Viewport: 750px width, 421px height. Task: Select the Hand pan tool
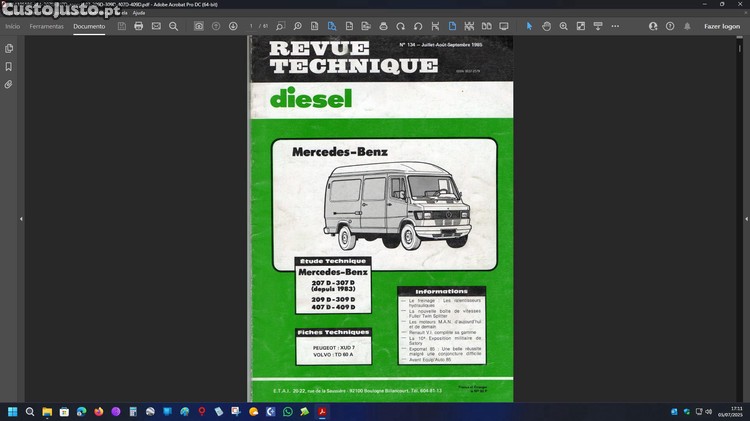(x=547, y=26)
